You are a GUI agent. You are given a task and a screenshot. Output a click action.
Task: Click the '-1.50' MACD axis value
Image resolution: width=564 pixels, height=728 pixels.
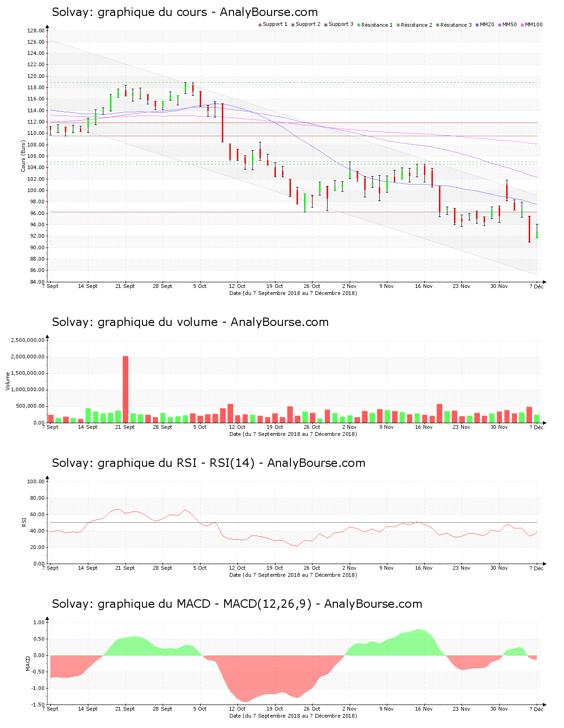pos(39,705)
